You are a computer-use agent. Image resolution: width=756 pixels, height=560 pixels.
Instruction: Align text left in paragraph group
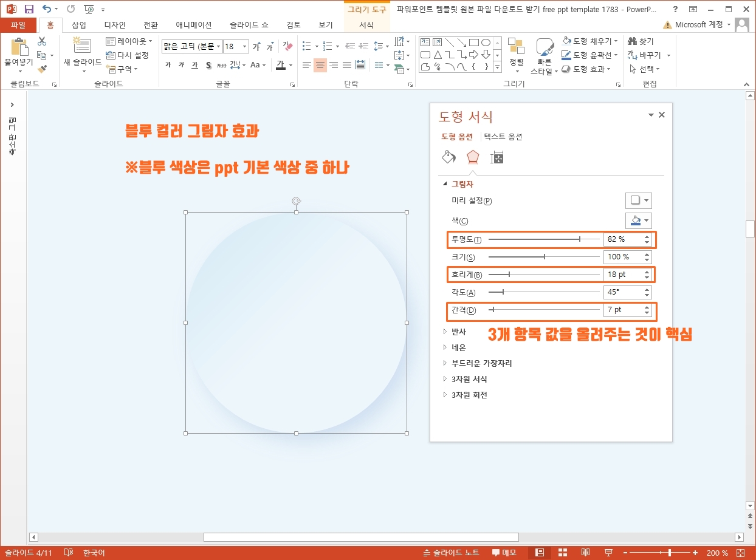(307, 65)
